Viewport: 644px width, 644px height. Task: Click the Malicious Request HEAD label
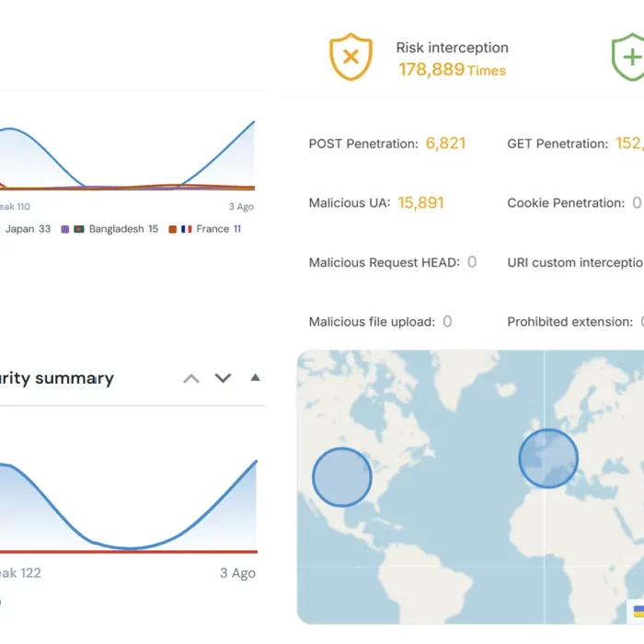click(x=385, y=262)
